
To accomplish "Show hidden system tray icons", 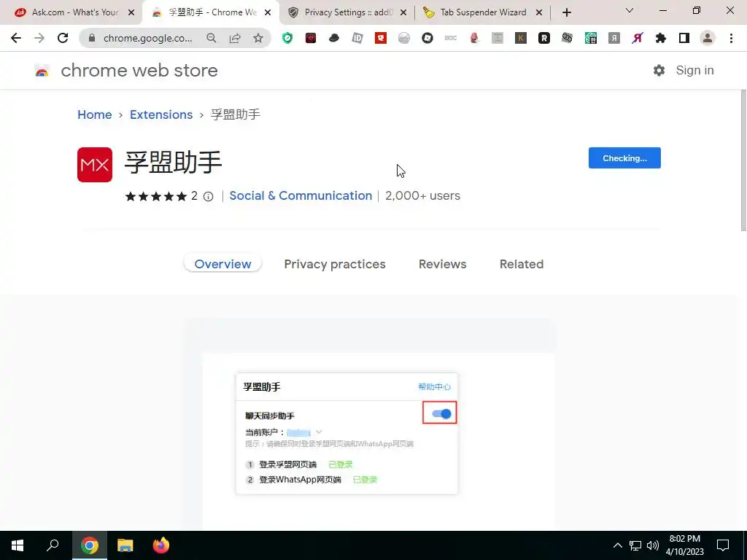I will pyautogui.click(x=617, y=545).
